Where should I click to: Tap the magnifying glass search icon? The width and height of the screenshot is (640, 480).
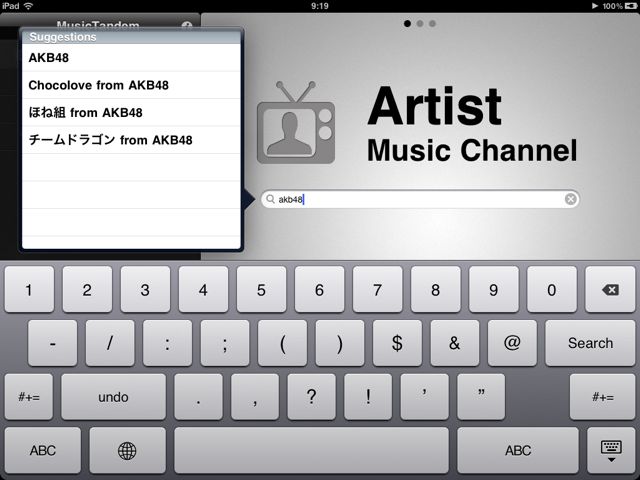point(270,199)
